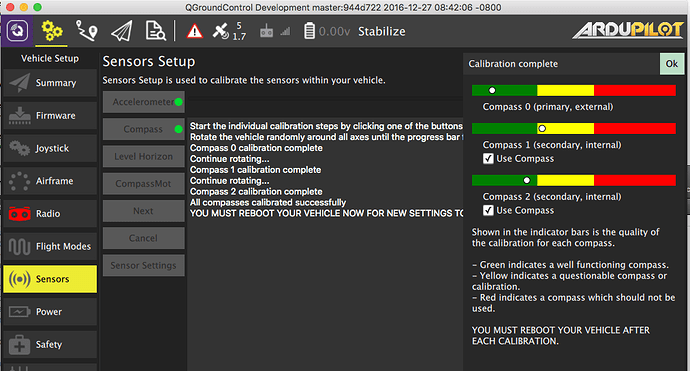The image size is (690, 371).
Task: Click the Joystick gears icon
Action: pyautogui.click(x=19, y=148)
